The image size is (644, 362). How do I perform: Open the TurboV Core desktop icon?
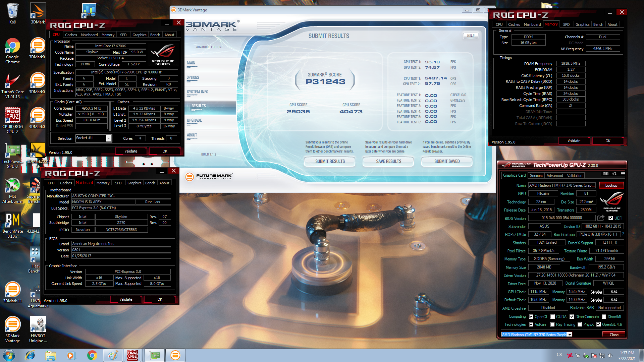12,86
